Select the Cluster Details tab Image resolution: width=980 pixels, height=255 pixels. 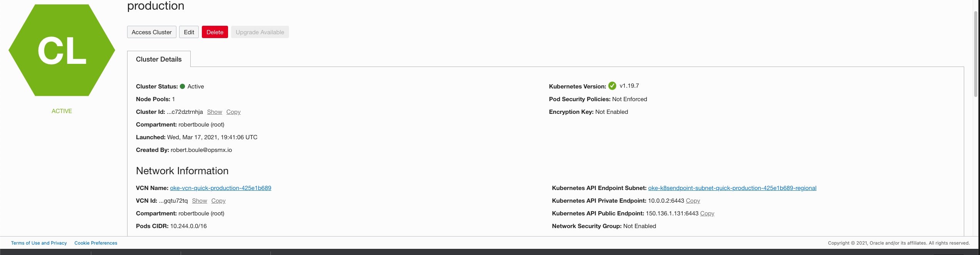(x=159, y=59)
